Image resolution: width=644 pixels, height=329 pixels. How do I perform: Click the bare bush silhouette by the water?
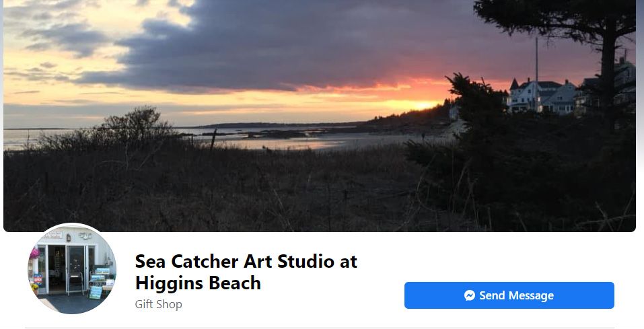[135, 125]
